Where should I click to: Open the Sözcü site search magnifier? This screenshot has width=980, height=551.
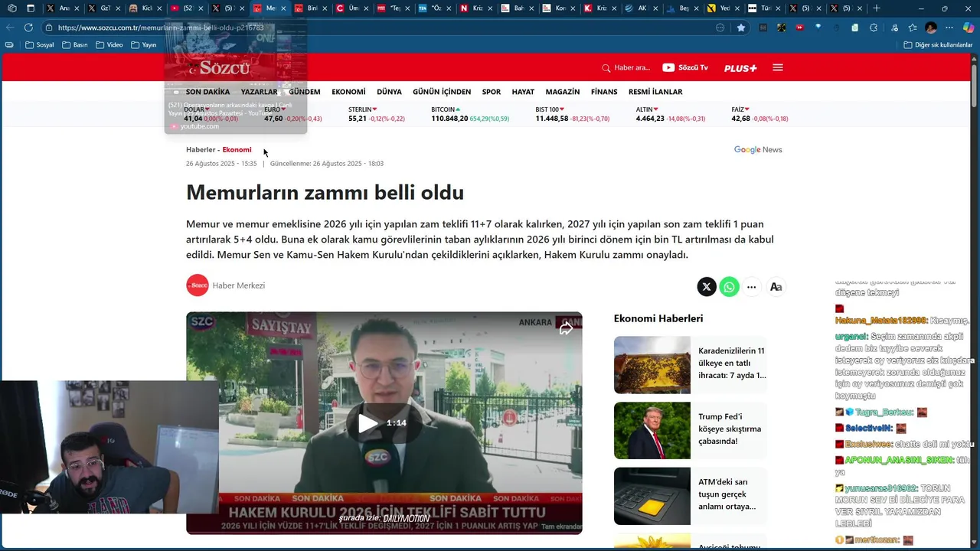[606, 68]
